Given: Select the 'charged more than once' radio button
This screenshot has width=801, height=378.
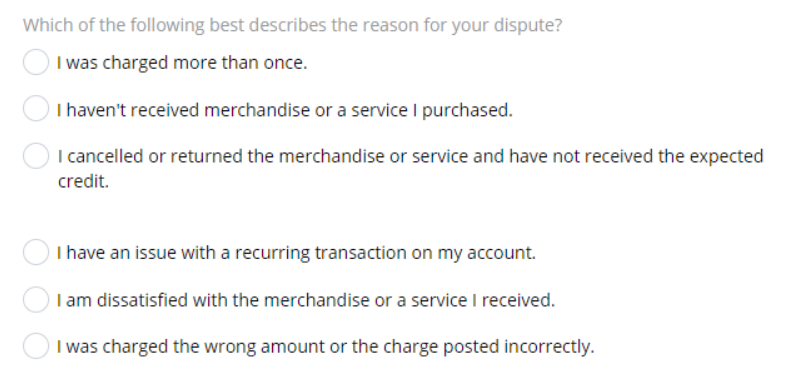Looking at the screenshot, I should click(x=36, y=62).
